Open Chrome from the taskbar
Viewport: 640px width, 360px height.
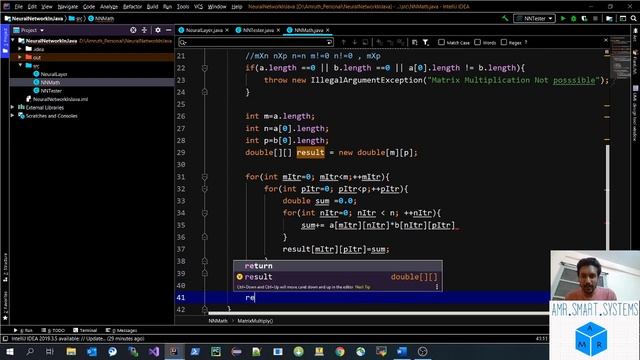[340, 351]
